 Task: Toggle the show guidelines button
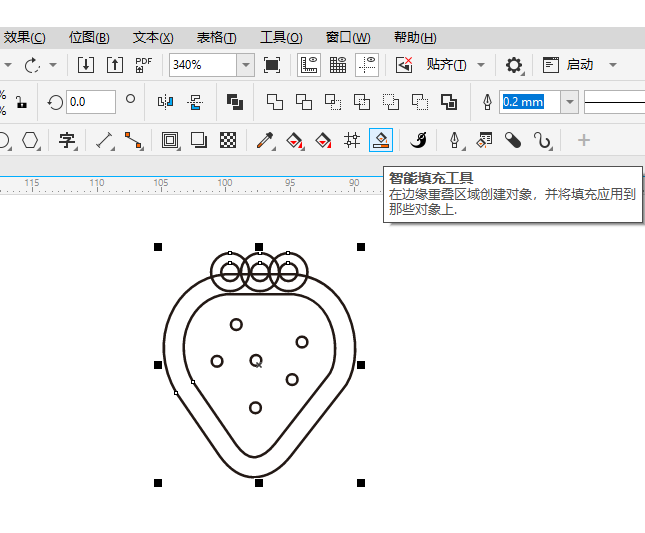click(367, 65)
